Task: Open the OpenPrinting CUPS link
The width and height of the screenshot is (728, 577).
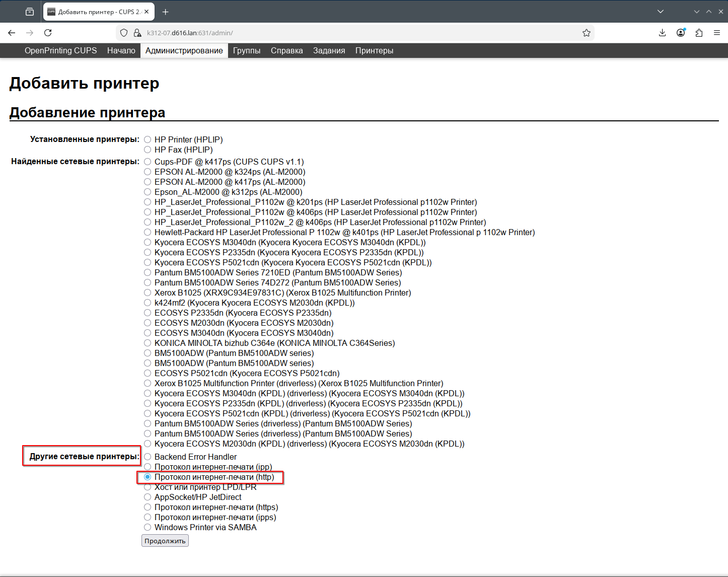Action: point(60,50)
